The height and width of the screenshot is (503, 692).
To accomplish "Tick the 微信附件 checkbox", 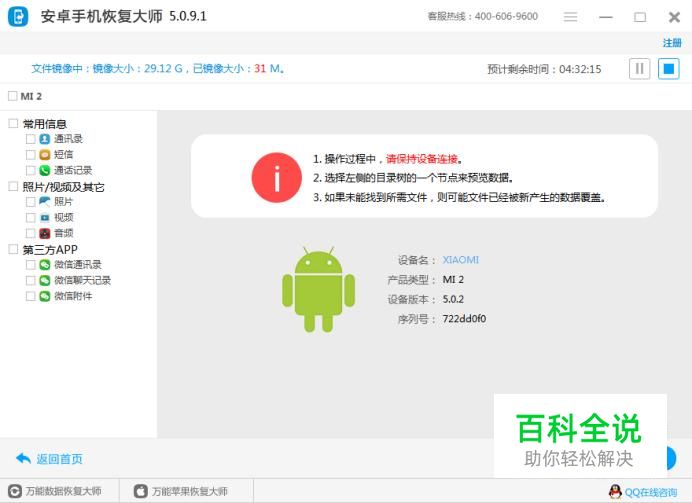I will pyautogui.click(x=30, y=296).
